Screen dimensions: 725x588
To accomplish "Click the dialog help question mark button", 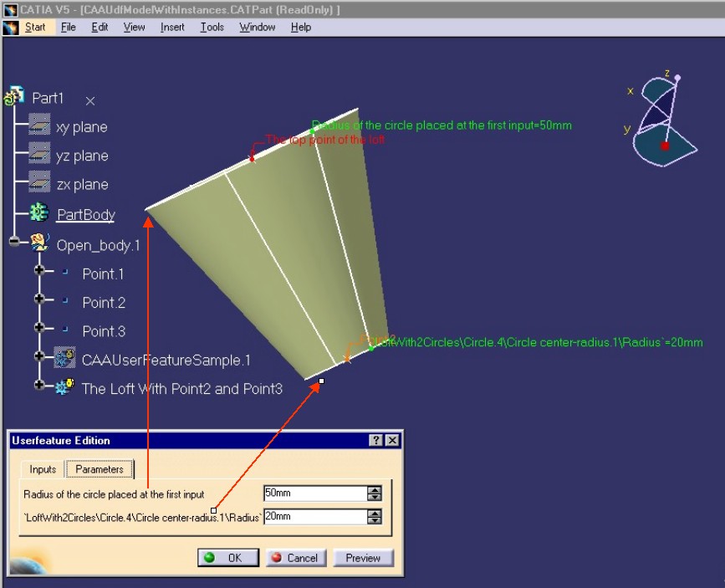I will 376,441.
